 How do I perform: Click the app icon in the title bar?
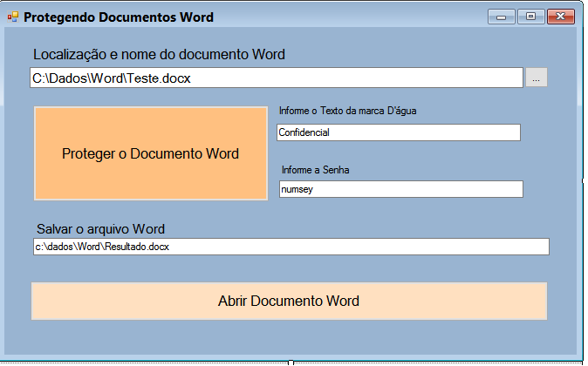(x=13, y=17)
